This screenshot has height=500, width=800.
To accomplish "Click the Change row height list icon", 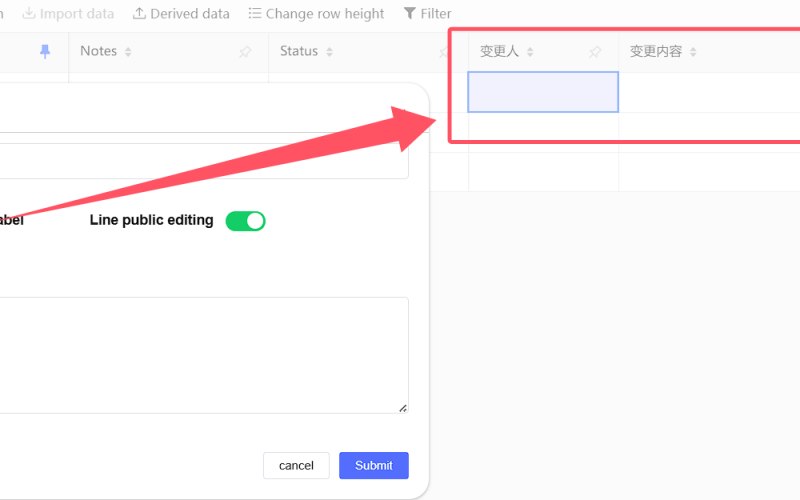I will coord(255,13).
